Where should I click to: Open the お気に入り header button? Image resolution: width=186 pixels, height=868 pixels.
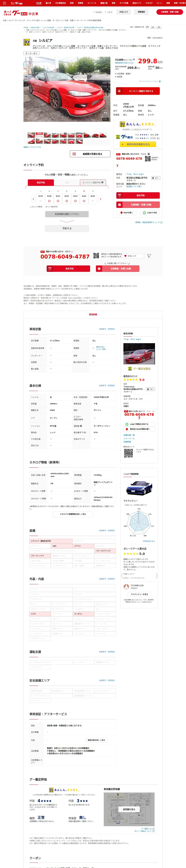(124, 12)
